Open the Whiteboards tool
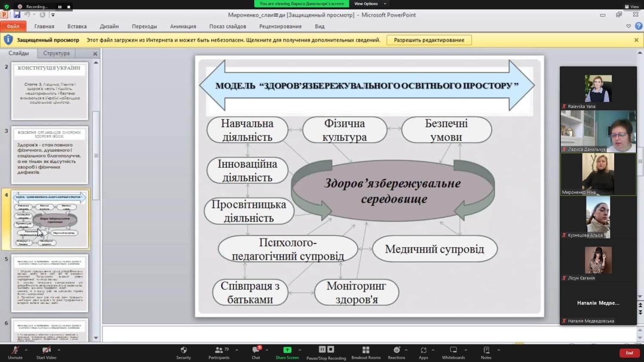The width and height of the screenshot is (644, 362). click(453, 350)
